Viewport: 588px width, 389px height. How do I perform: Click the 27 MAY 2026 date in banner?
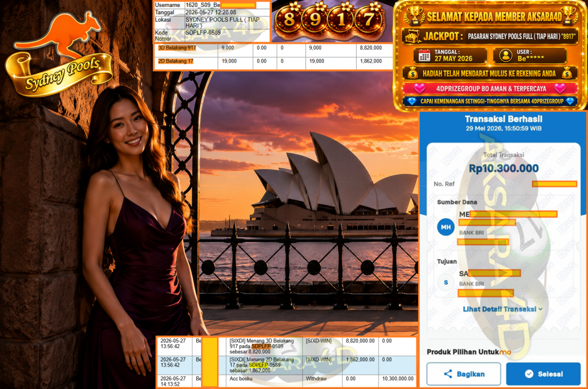454,59
